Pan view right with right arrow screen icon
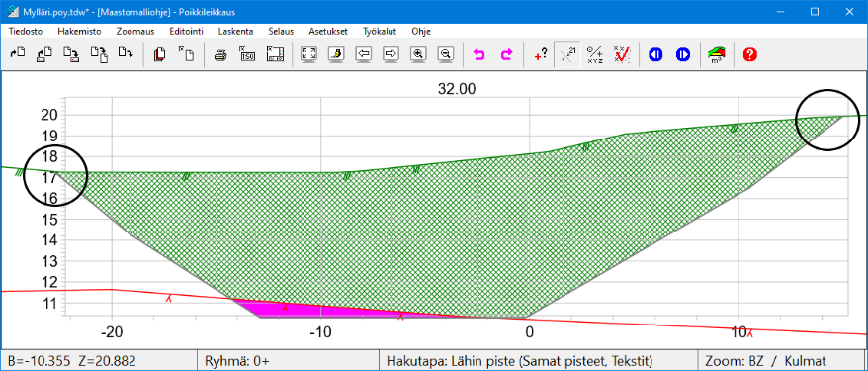 (x=391, y=54)
